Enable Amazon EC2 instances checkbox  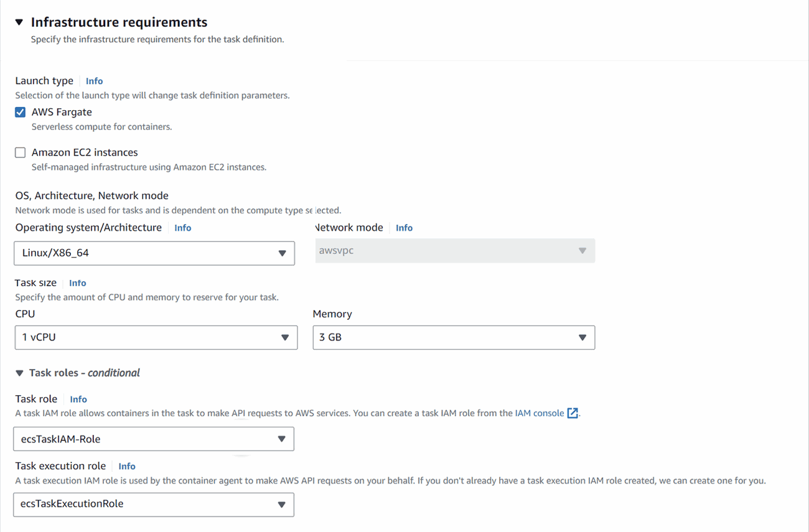21,152
